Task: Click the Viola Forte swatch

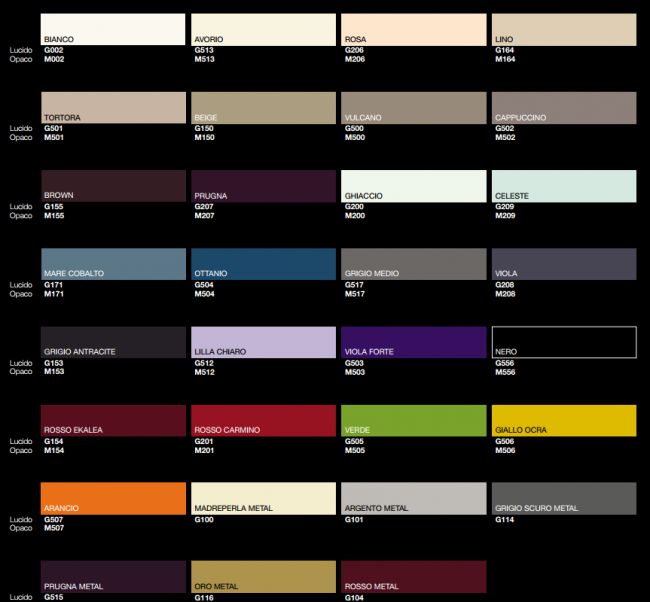Action: tap(414, 341)
